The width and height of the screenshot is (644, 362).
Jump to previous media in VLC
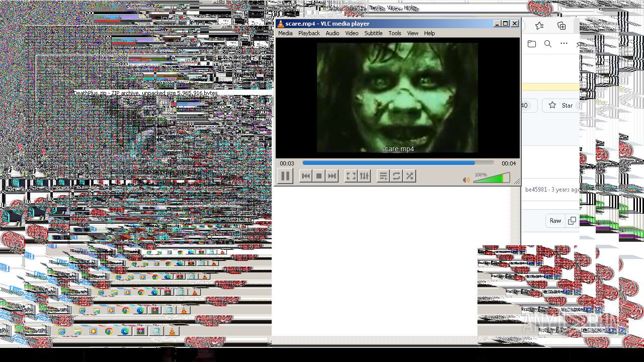[305, 176]
